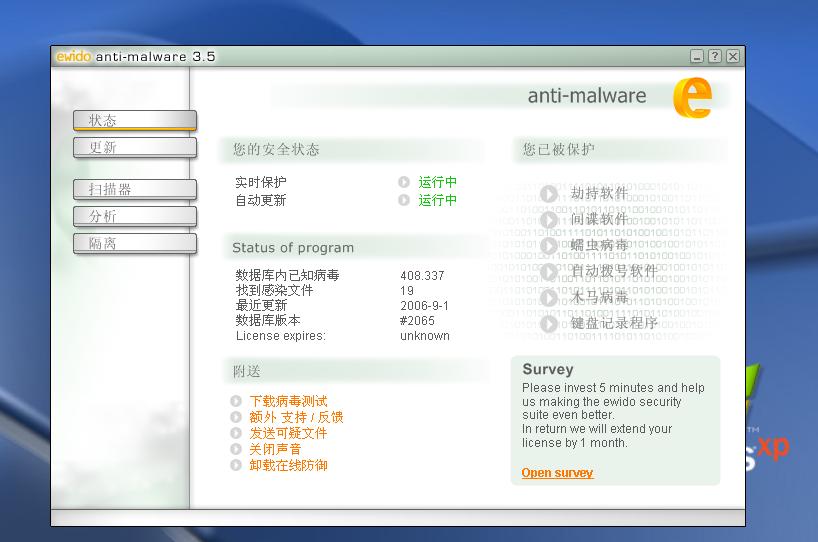Click the bullet icon beside 额外 支持 / 反馈
Screen dimensions: 818x542
tap(236, 417)
